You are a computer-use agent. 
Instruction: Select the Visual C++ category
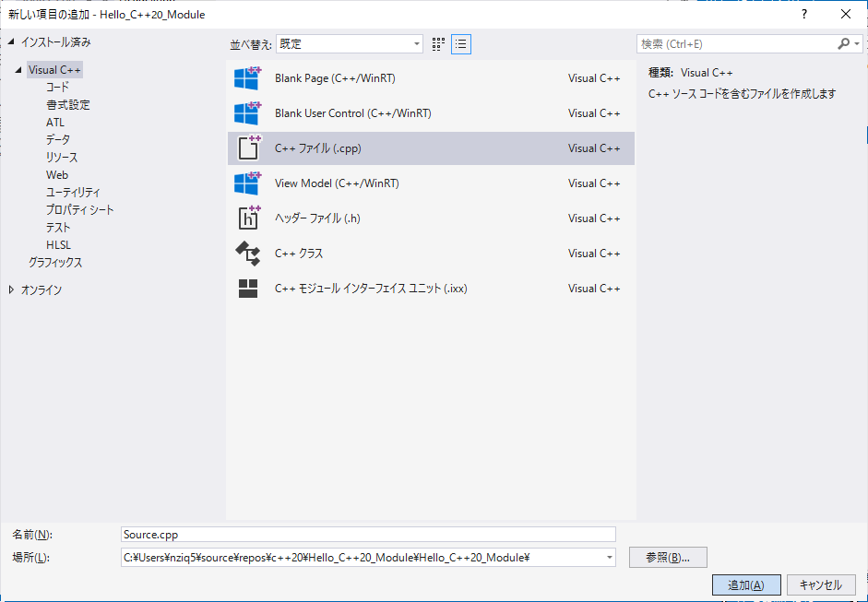click(x=54, y=70)
